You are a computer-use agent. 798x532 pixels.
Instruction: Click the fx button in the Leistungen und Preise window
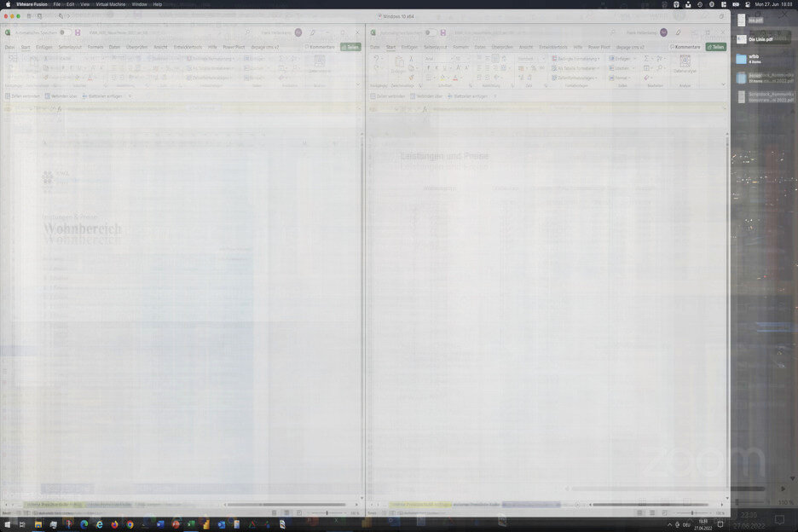(425, 109)
